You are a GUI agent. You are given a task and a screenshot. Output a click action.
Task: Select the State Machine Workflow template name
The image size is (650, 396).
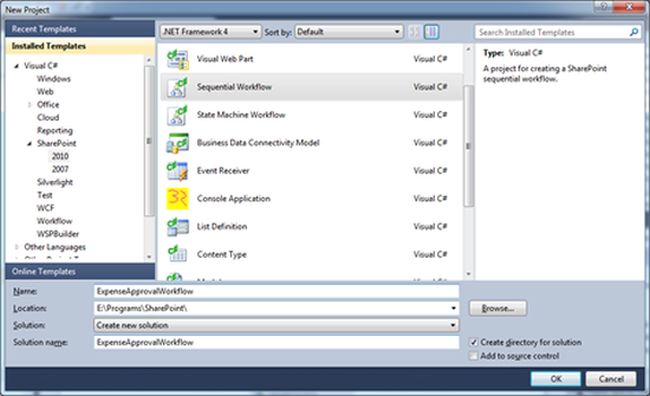pos(241,115)
